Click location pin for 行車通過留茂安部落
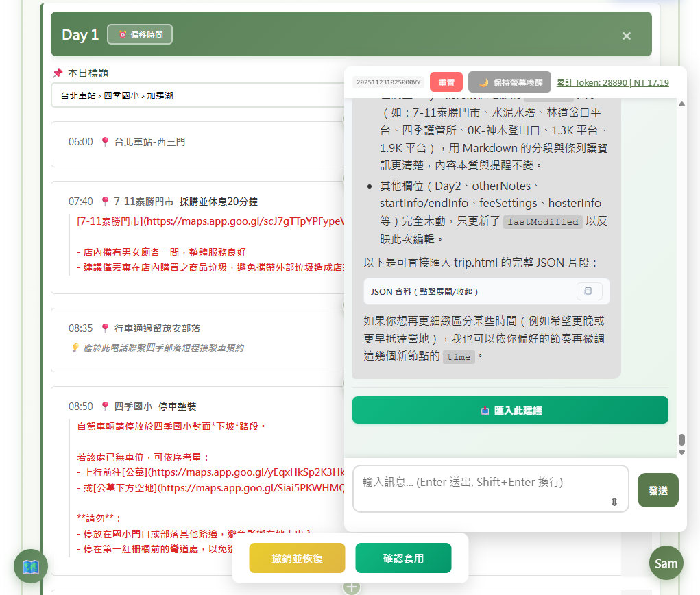 105,328
